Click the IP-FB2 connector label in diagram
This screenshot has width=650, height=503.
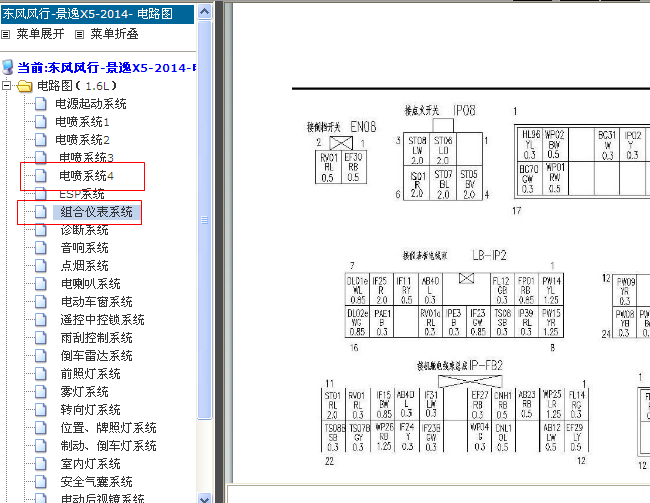coord(486,365)
